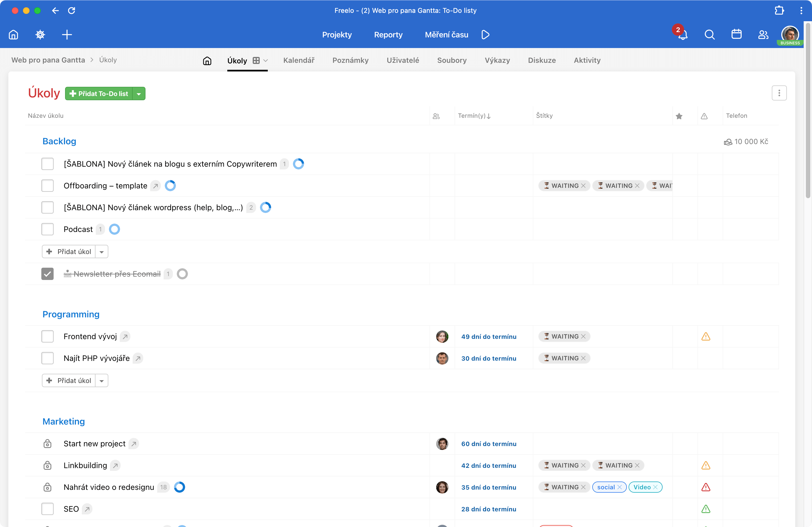Viewport: 812px width, 527px height.
Task: Expand Přidat úkol dropdown under Programming
Action: 102,381
